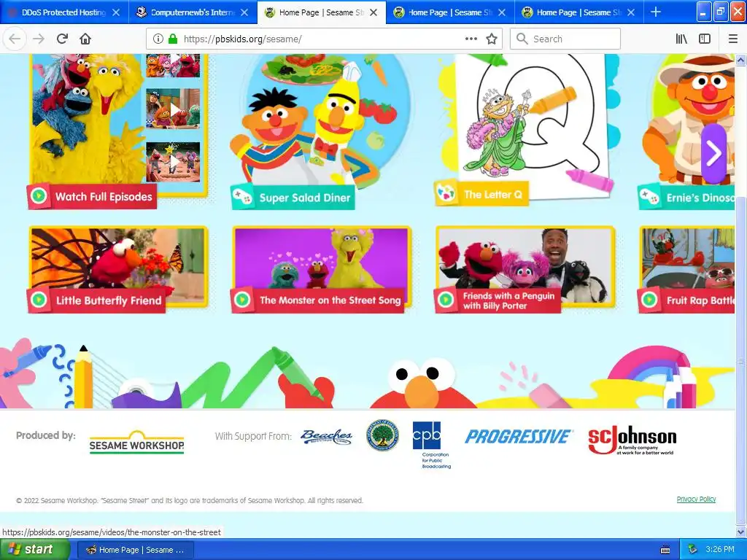Click the browser forward arrow

(39, 39)
